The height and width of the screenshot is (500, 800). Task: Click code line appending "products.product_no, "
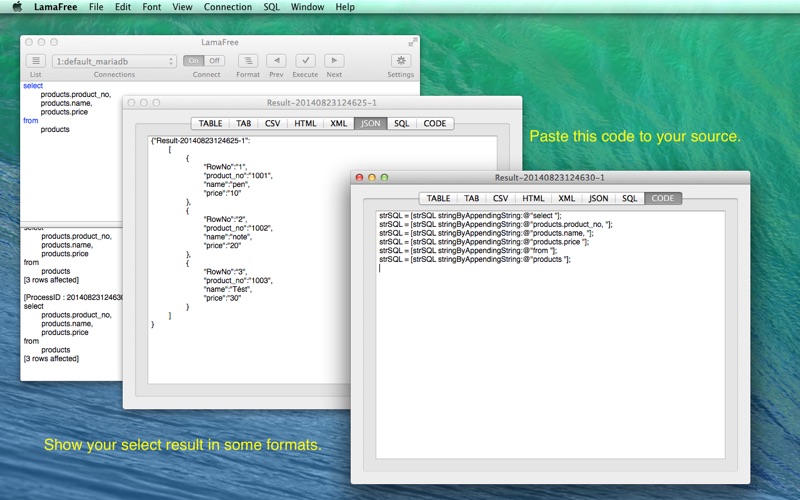[x=495, y=224]
